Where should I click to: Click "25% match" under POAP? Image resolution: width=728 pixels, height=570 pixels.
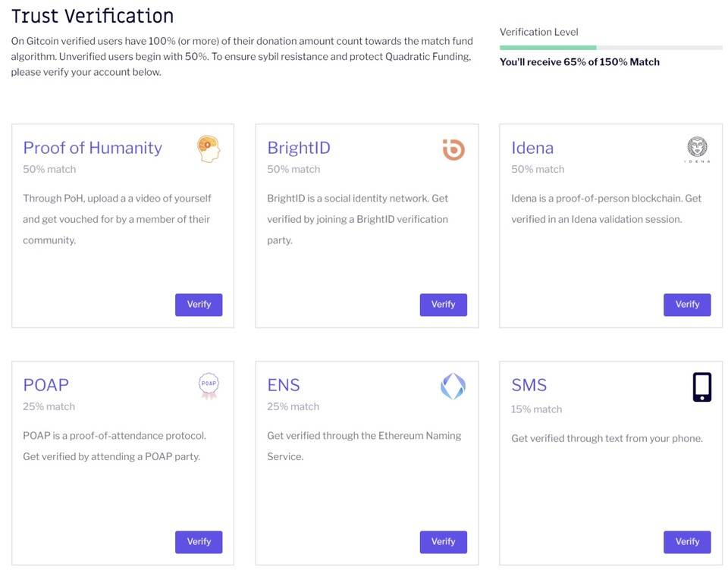click(49, 406)
